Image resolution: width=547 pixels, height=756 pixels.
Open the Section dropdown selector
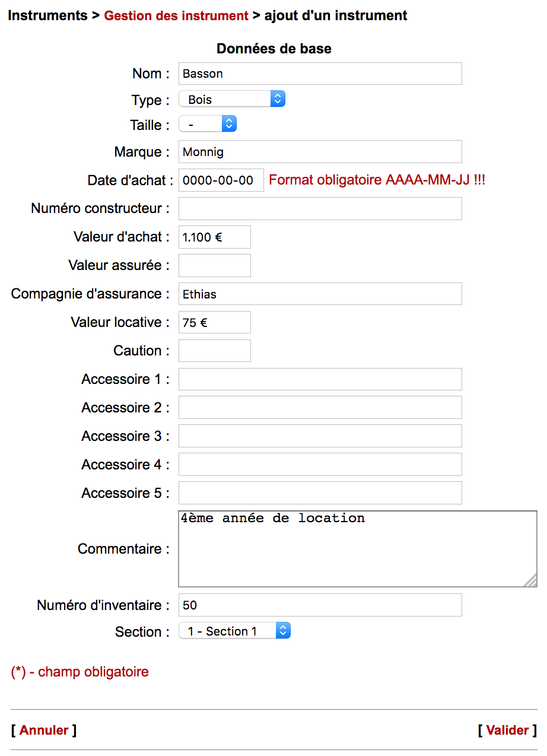pos(234,631)
